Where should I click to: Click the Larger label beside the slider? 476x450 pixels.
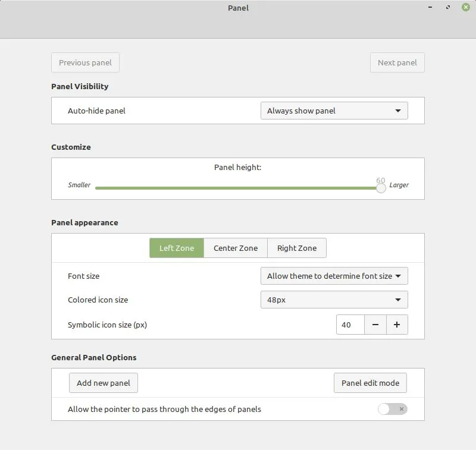coord(399,185)
